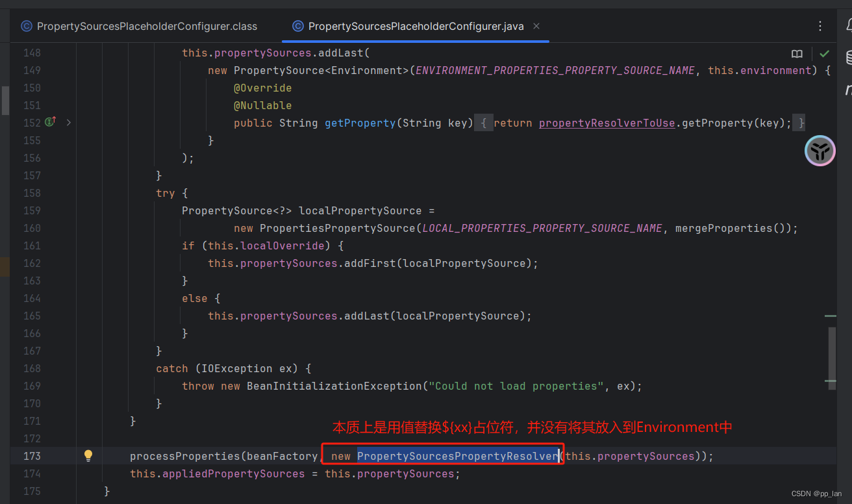Click line number 175 in the gutter

pyautogui.click(x=32, y=491)
